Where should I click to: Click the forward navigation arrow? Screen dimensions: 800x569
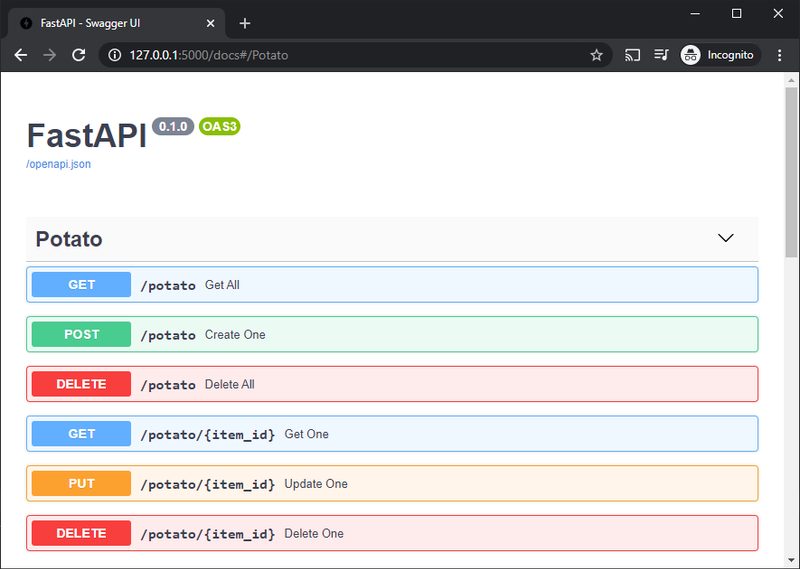(x=49, y=55)
